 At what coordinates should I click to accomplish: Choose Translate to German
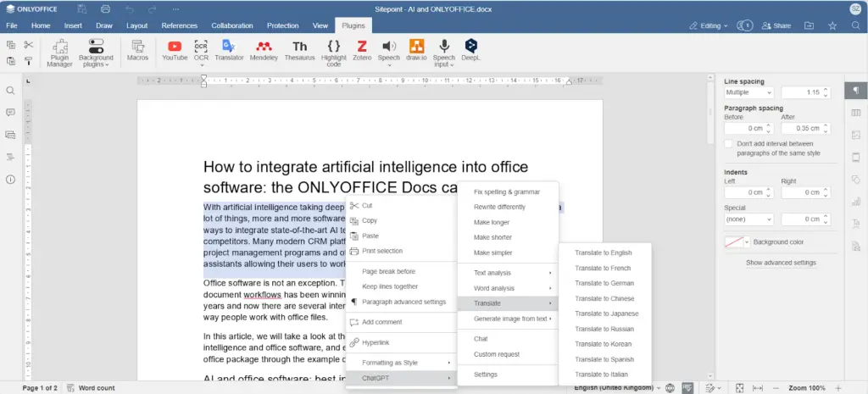coord(604,283)
